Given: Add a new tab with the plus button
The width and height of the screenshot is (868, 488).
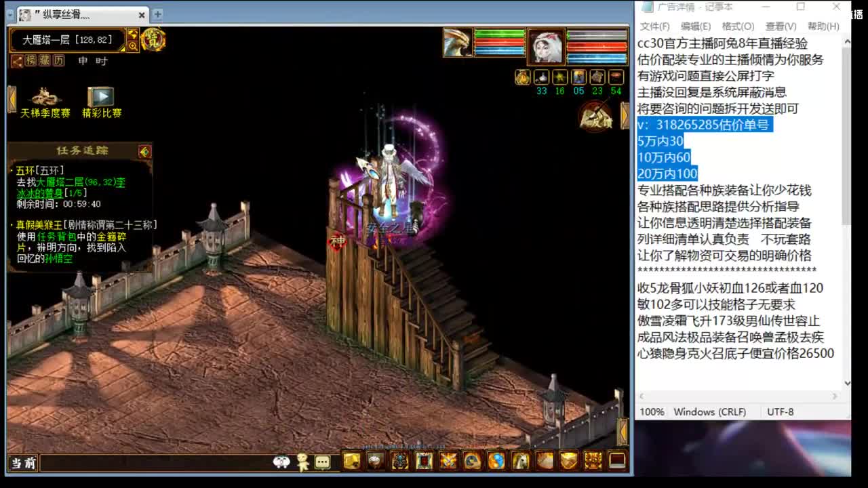Looking at the screenshot, I should point(157,14).
